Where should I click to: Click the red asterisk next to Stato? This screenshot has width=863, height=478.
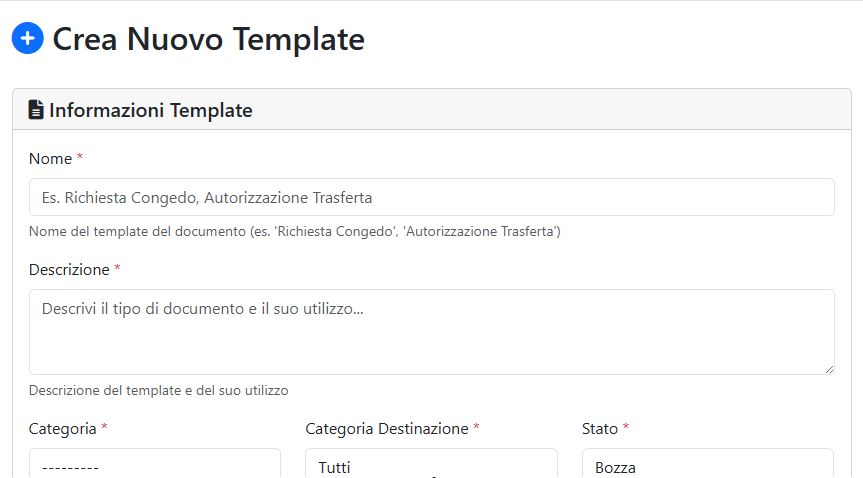coord(626,429)
